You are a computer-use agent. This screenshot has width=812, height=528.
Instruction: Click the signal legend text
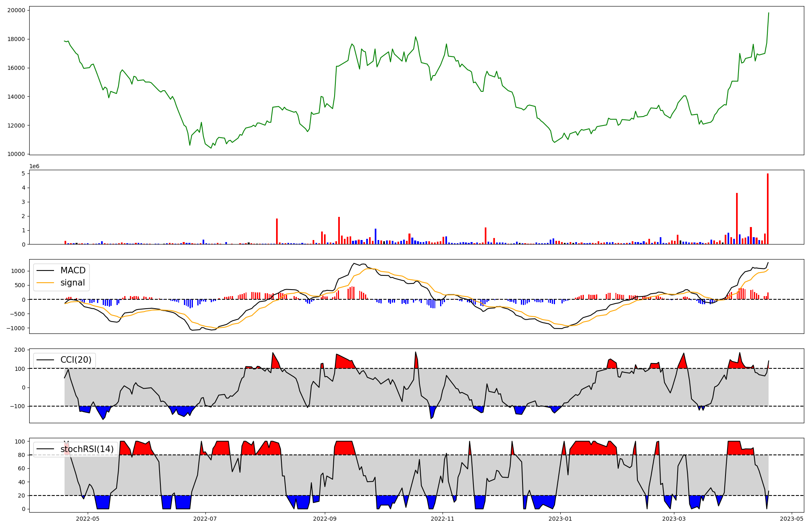[x=73, y=283]
